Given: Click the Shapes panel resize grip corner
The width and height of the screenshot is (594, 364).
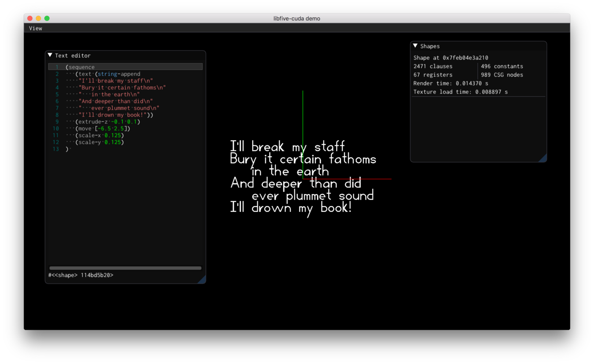Looking at the screenshot, I should tap(542, 158).
